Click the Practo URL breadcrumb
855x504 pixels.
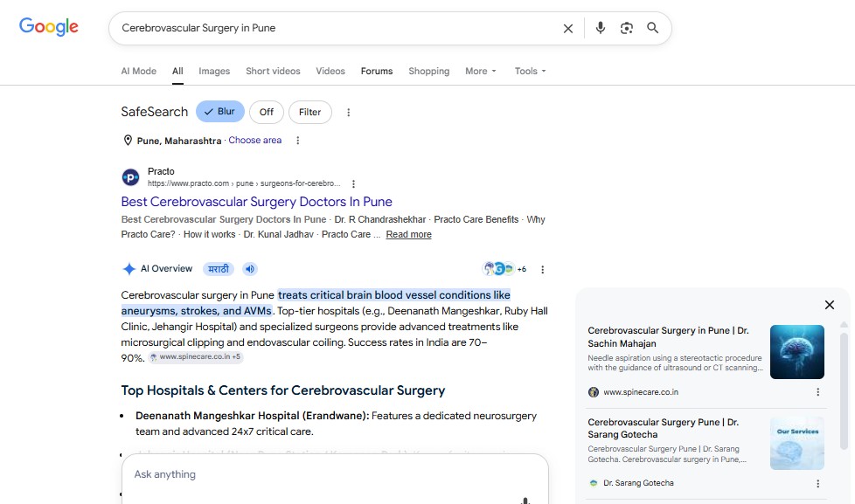coord(244,183)
